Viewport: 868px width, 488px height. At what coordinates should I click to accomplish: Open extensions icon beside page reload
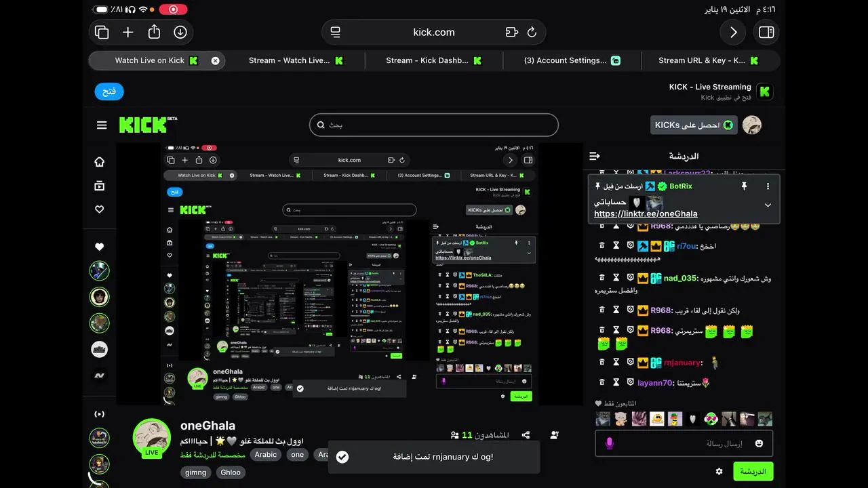[512, 32]
